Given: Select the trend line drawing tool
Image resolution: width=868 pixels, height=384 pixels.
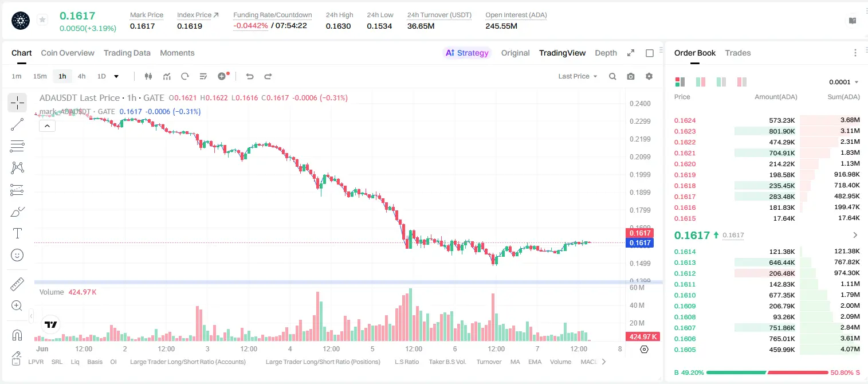Looking at the screenshot, I should pos(17,124).
